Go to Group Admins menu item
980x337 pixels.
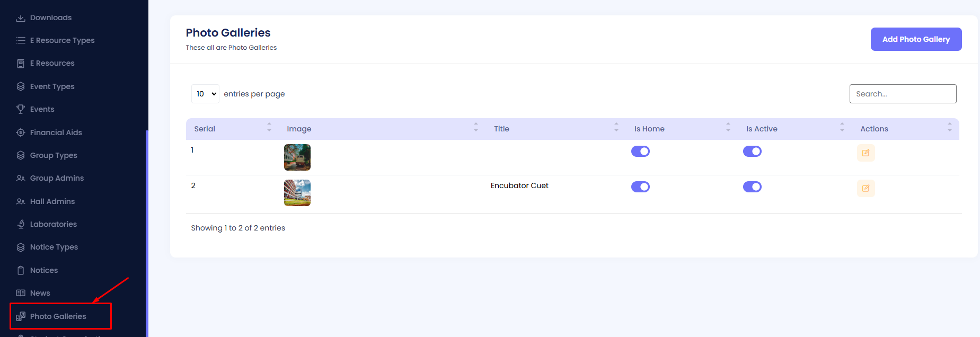click(x=57, y=178)
